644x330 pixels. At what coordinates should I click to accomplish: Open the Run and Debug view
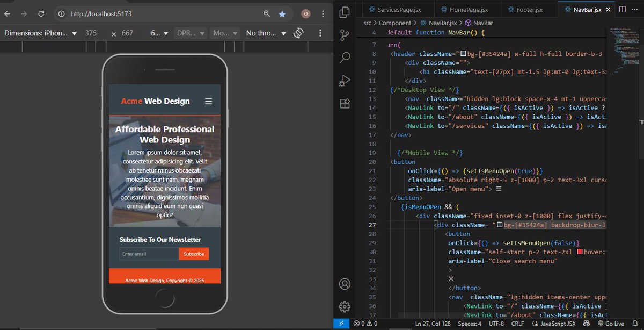point(345,81)
